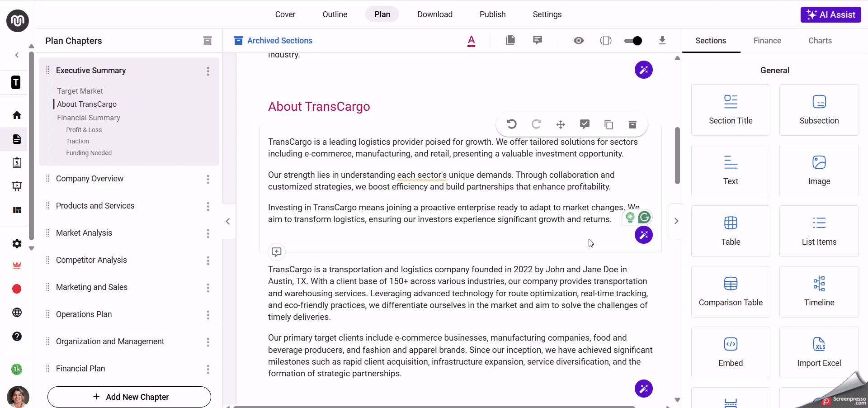Screen dimensions: 868x408
Task: Insert an Import Excel element
Action: [x=819, y=352]
